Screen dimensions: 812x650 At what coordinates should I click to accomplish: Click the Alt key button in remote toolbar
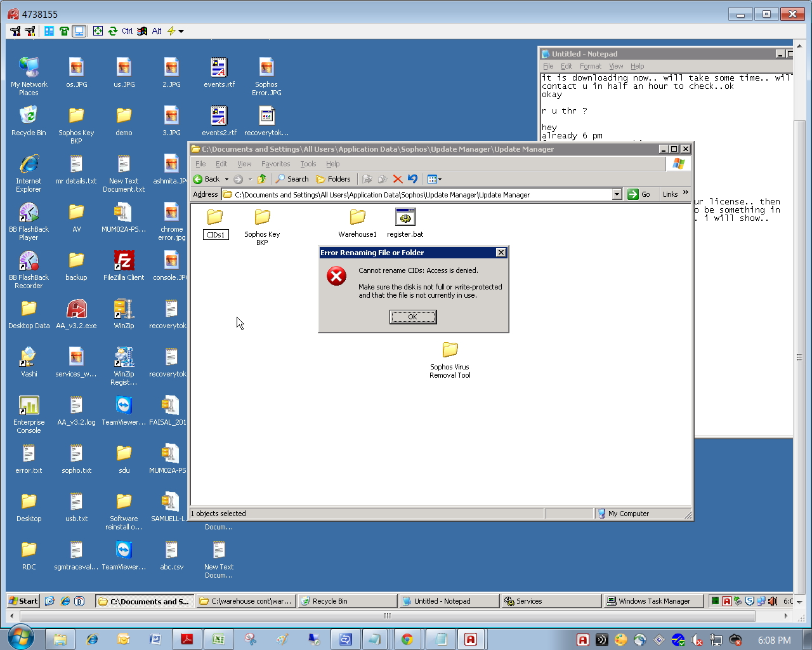pyautogui.click(x=157, y=30)
